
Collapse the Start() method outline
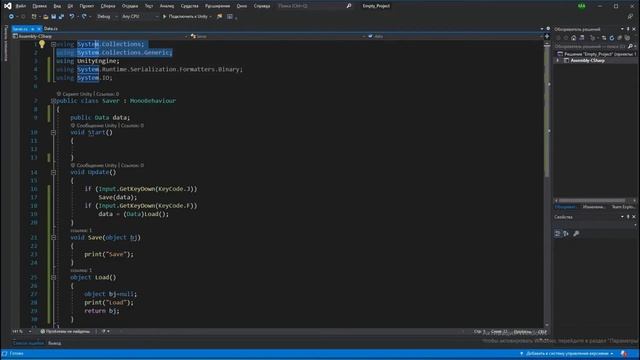(53, 133)
